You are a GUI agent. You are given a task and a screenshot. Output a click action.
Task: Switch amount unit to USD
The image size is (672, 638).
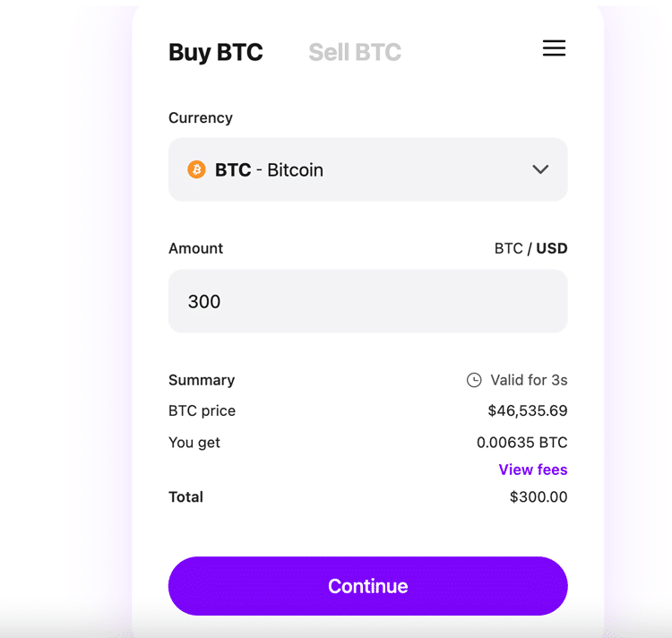pyautogui.click(x=552, y=248)
